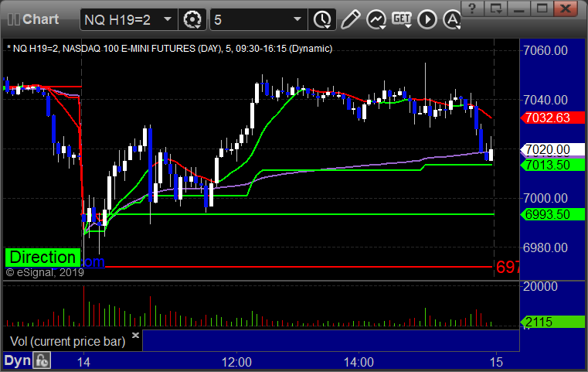Maximize the Chart window
Viewport: 588px width, 372px height.
[542, 8]
